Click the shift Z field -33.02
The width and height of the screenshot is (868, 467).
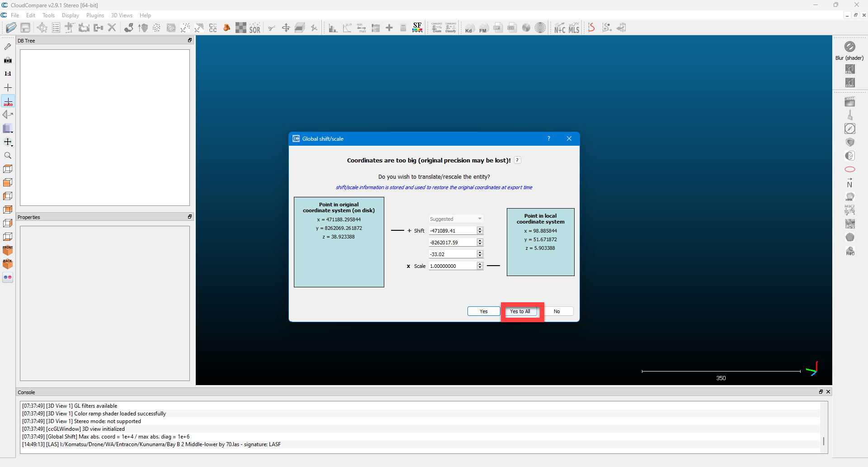coord(453,254)
